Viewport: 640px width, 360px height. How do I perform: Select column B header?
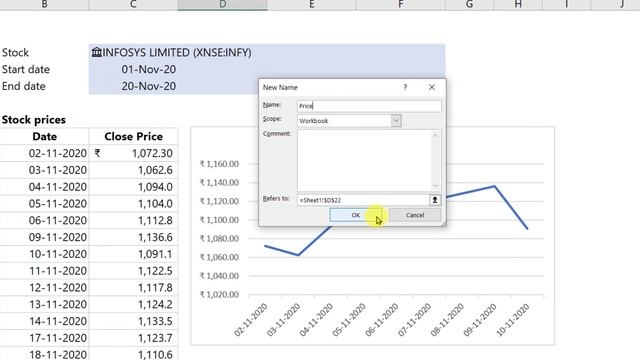point(44,4)
